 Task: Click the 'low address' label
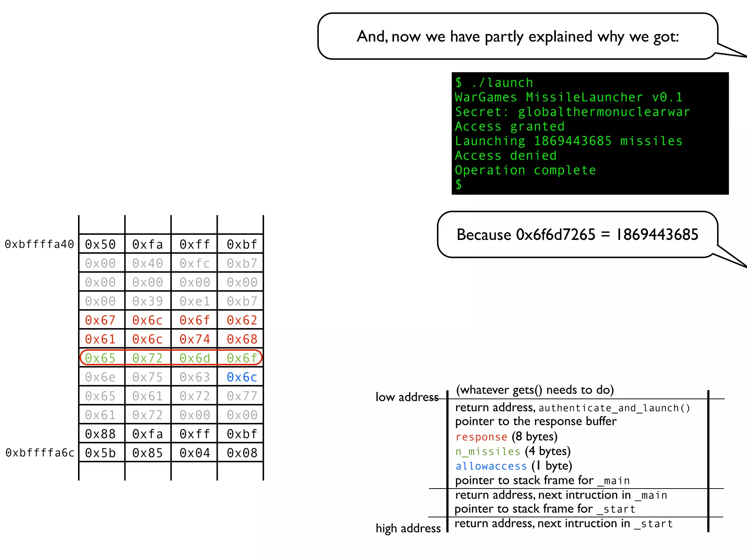click(x=407, y=397)
